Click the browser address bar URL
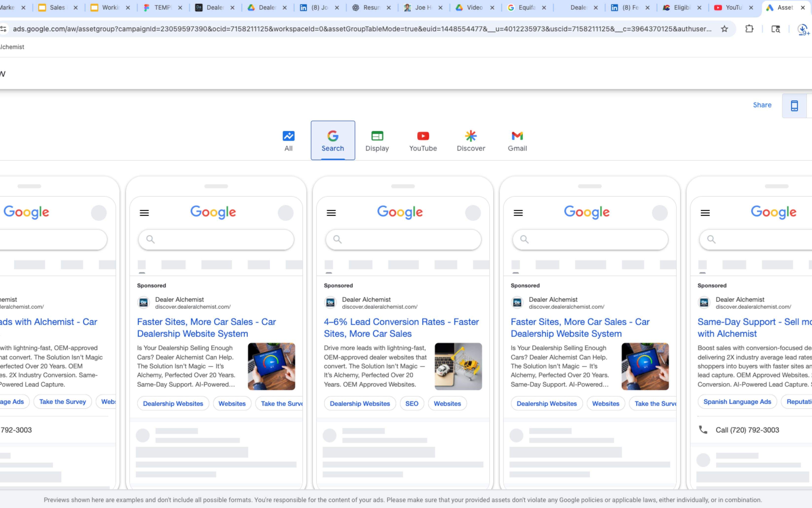The image size is (812, 508). (x=362, y=29)
